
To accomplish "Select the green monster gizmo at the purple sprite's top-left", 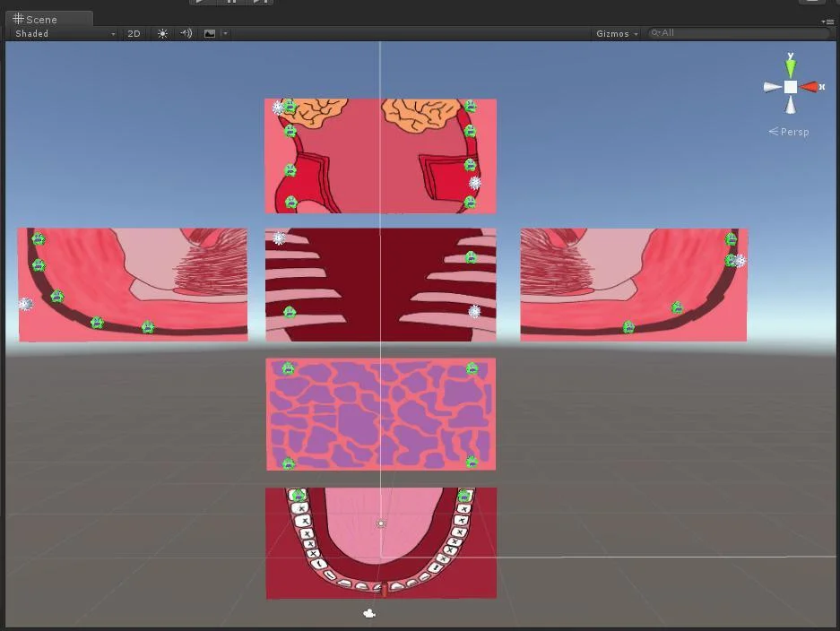I will tap(288, 368).
